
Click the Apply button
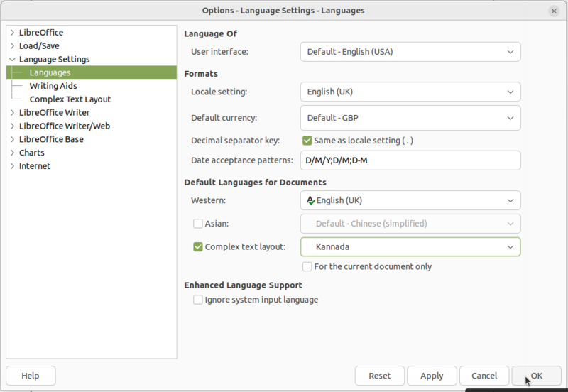tap(432, 376)
